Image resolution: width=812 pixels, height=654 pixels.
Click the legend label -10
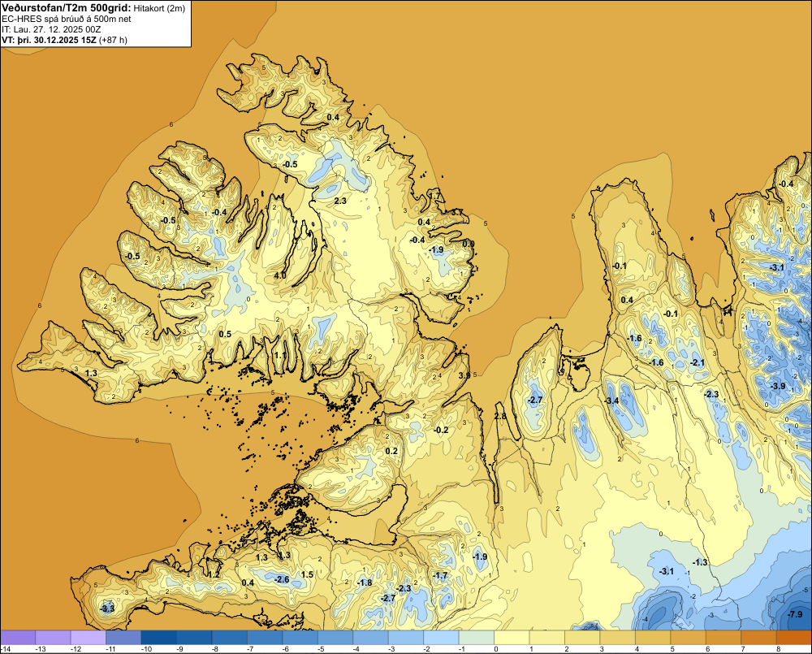tap(146, 649)
